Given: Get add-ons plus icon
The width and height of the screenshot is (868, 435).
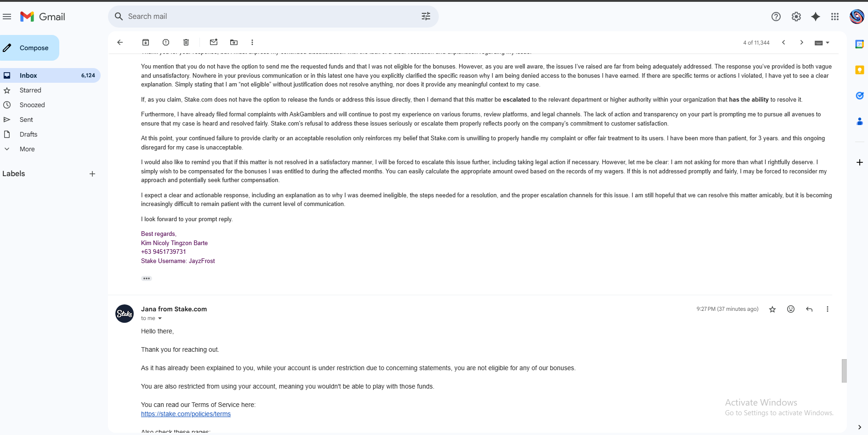Looking at the screenshot, I should (859, 162).
